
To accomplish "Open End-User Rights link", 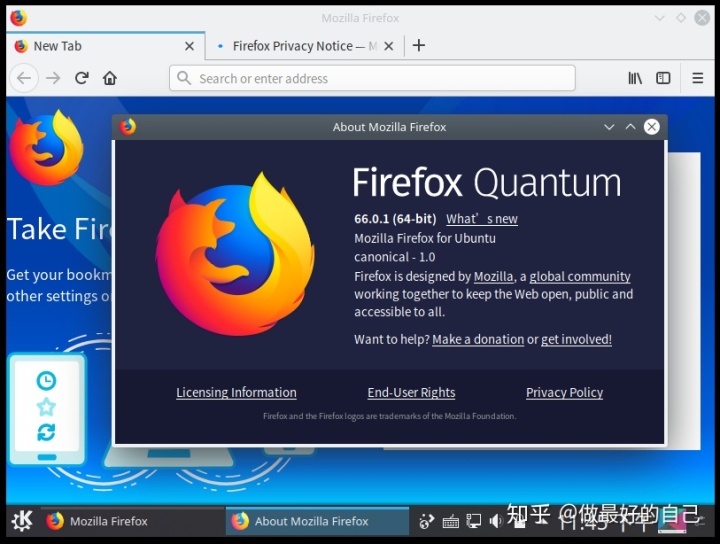I will pos(411,393).
